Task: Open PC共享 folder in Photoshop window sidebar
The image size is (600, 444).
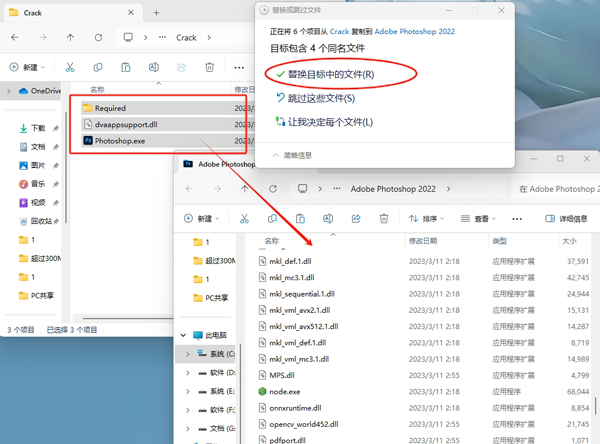Action: (210, 298)
